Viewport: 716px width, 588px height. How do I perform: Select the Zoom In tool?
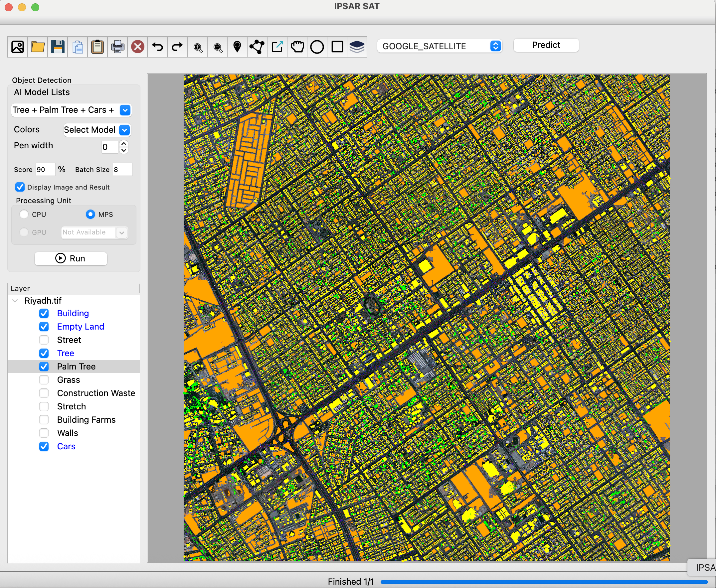point(198,47)
